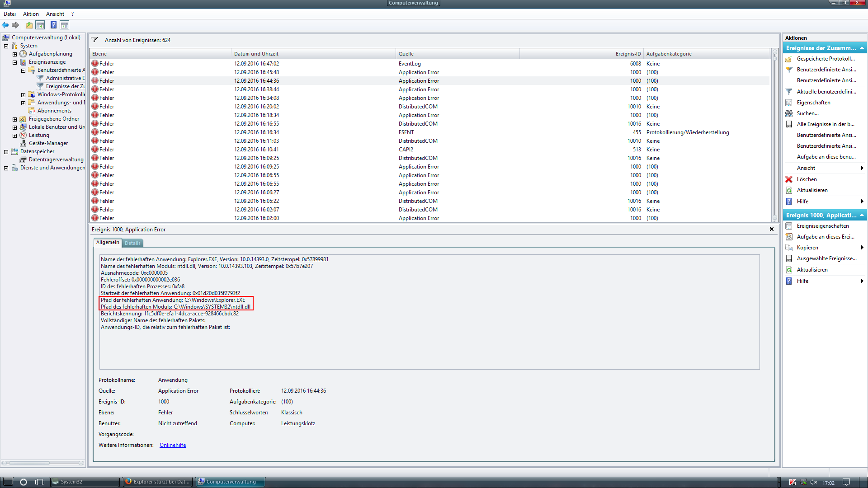Expand the Windows-Protokolle tree node
This screenshot has width=868, height=488.
point(23,95)
